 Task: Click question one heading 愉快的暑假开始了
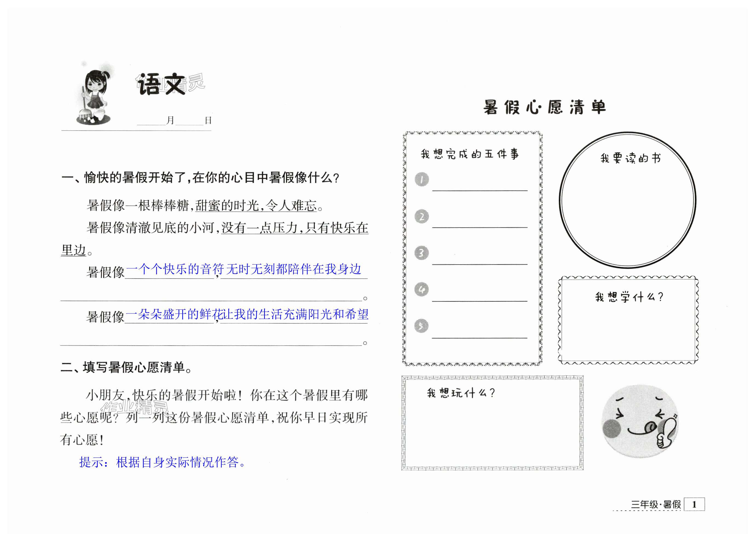coord(200,178)
